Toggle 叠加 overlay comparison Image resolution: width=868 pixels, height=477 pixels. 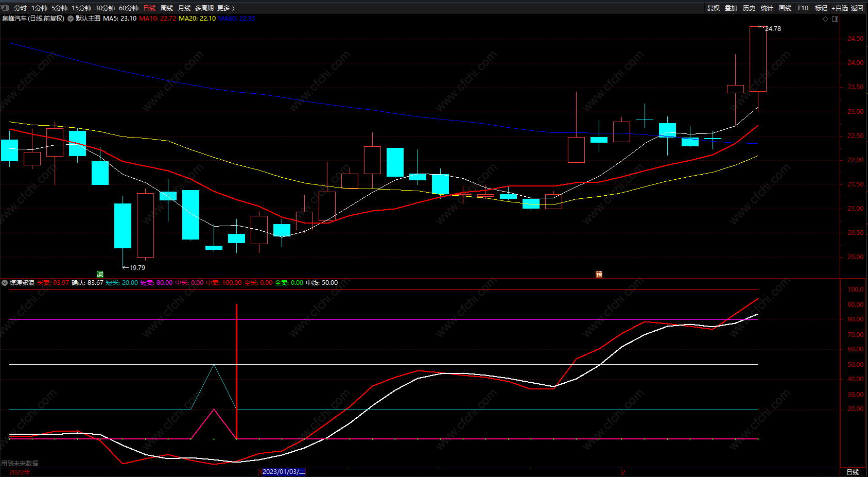tap(731, 8)
